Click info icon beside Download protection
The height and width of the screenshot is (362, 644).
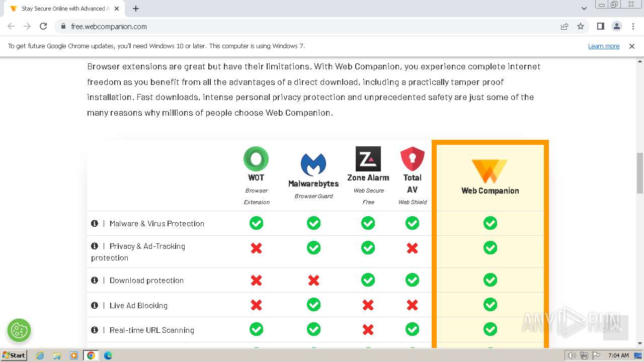(x=95, y=280)
